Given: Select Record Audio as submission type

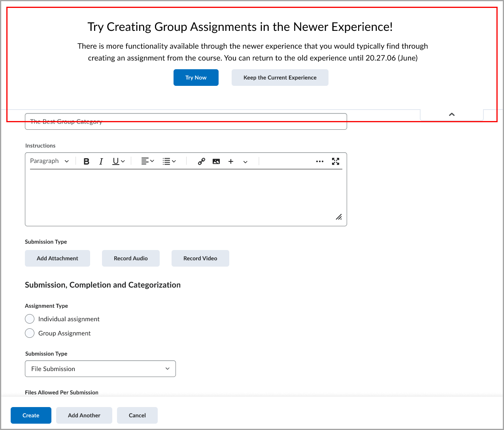Looking at the screenshot, I should 130,258.
